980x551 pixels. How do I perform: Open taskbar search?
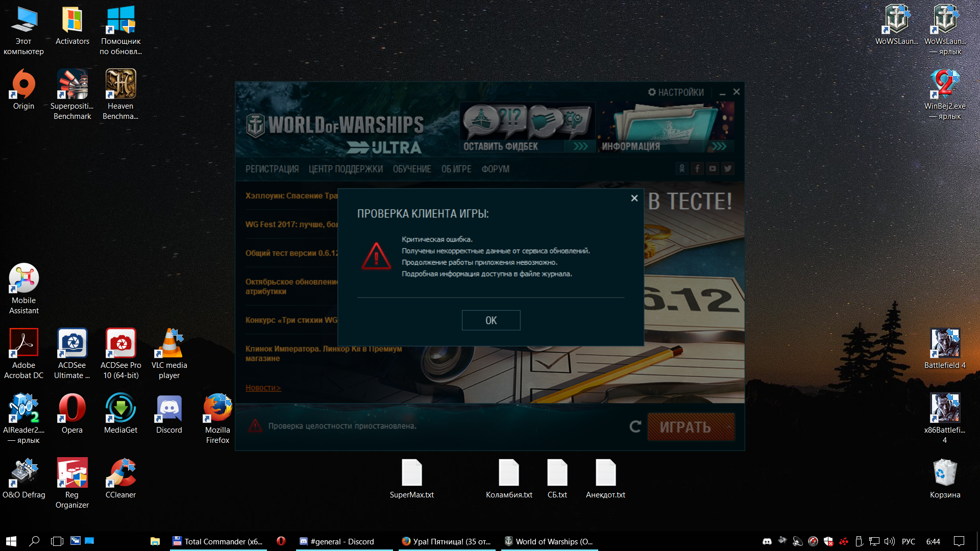point(34,541)
